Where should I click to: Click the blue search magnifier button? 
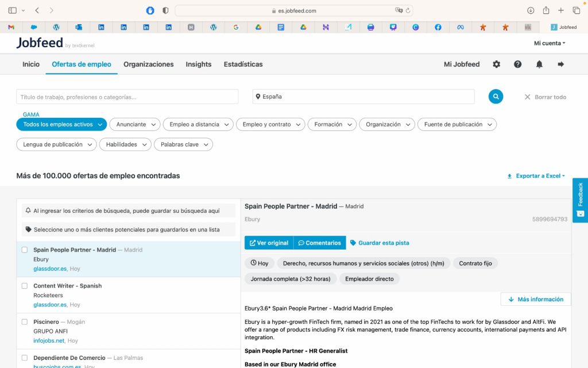coord(496,97)
